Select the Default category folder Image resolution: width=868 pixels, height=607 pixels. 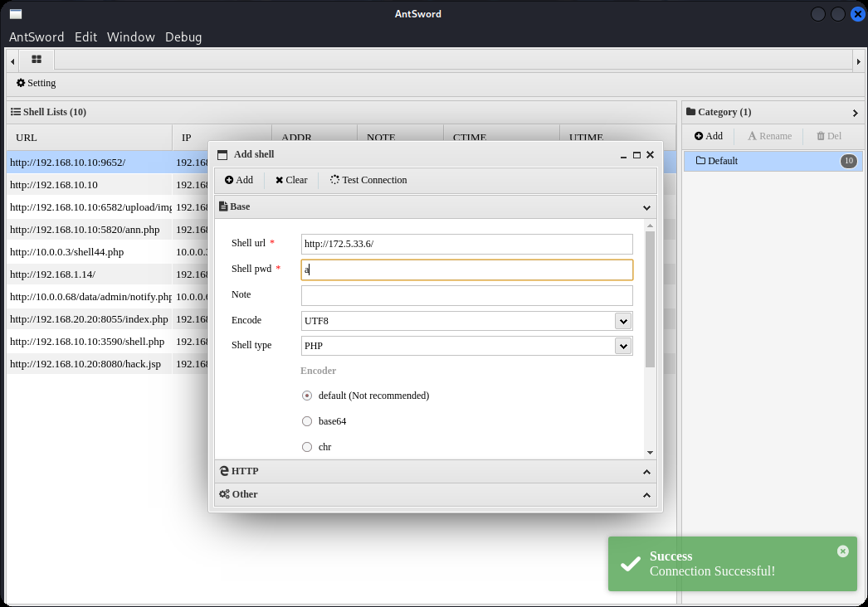click(x=722, y=161)
